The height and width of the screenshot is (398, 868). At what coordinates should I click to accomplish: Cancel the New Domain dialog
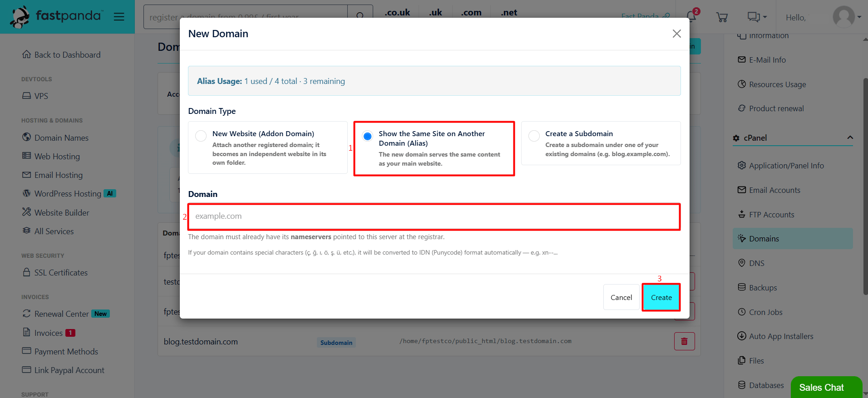[x=621, y=297]
